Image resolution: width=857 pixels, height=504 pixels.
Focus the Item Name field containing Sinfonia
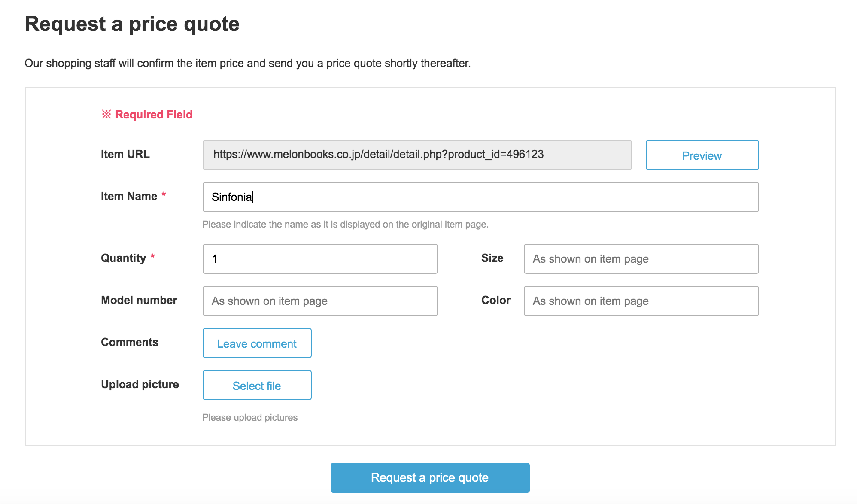pos(480,197)
